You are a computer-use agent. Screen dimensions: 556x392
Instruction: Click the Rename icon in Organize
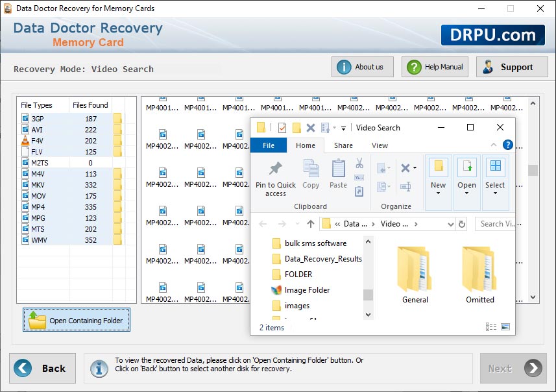[x=405, y=186]
